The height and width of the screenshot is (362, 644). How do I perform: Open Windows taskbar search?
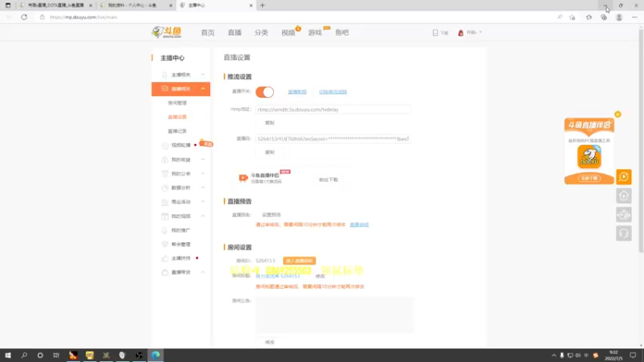[24, 356]
